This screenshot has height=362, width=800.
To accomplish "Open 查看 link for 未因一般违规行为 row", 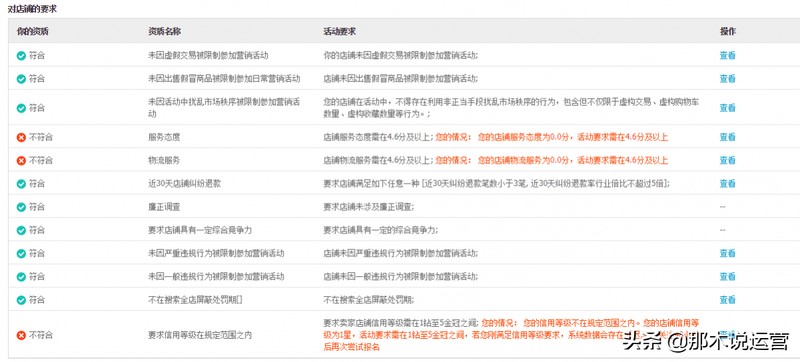I will click(728, 277).
